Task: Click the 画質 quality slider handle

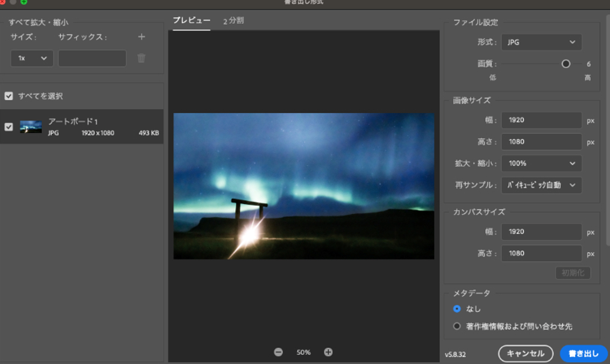Action: pyautogui.click(x=566, y=64)
